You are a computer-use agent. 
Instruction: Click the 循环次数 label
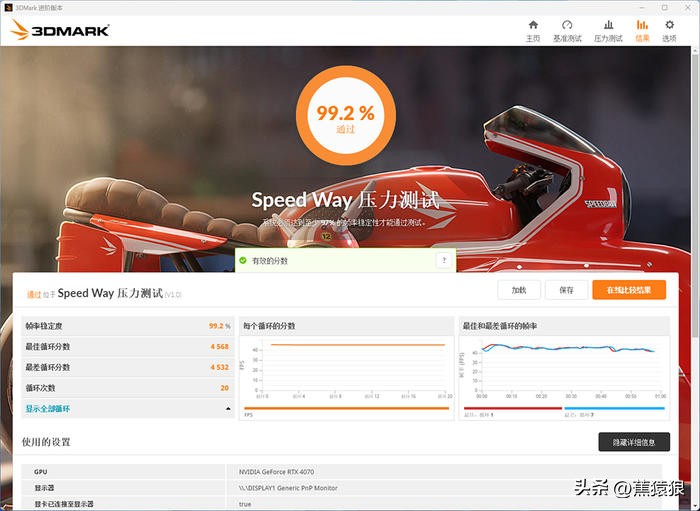[40, 388]
